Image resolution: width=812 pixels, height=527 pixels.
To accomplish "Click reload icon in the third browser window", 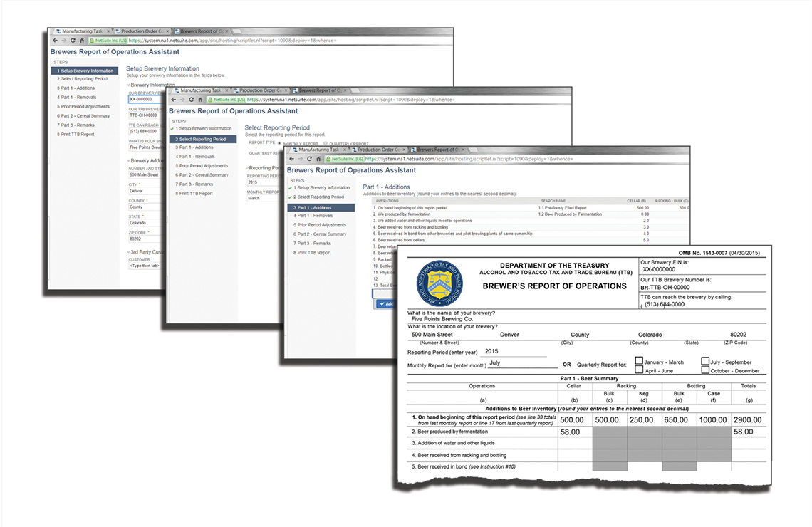I will point(308,159).
